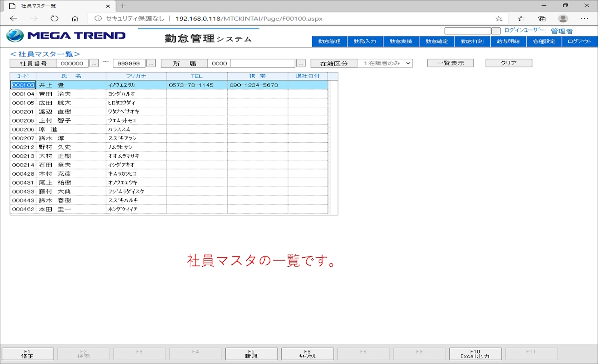Viewport: 598px width, 364px height.
Task: Click small button beside top-right input
Action: (x=496, y=31)
